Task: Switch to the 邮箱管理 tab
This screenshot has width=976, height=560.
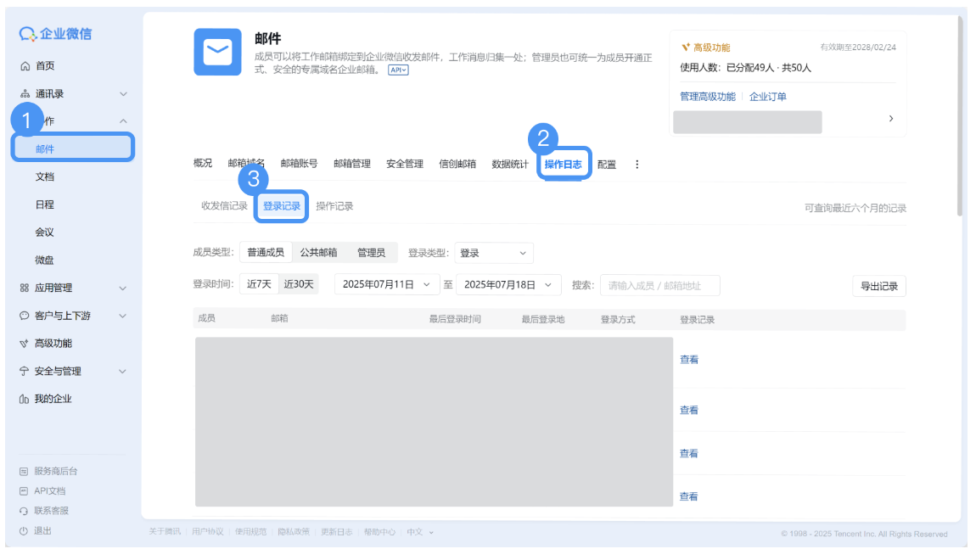Action: (x=351, y=164)
